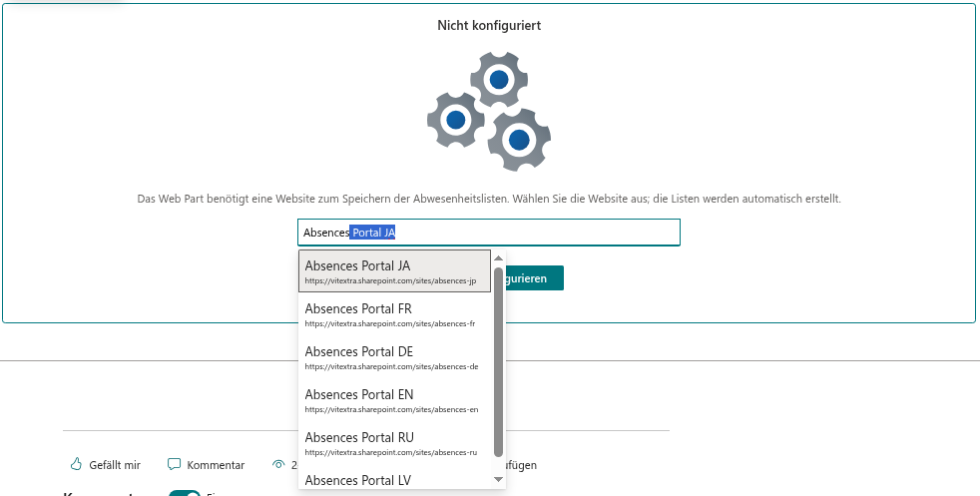Click the scroll down arrow in dropdown
Screen dimensions: 980x496
tap(498, 480)
